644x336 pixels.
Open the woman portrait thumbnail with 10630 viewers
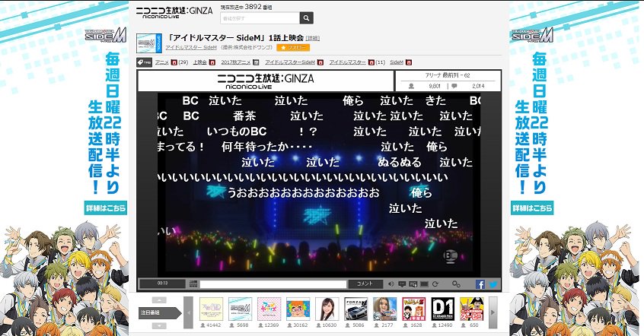tap(327, 309)
